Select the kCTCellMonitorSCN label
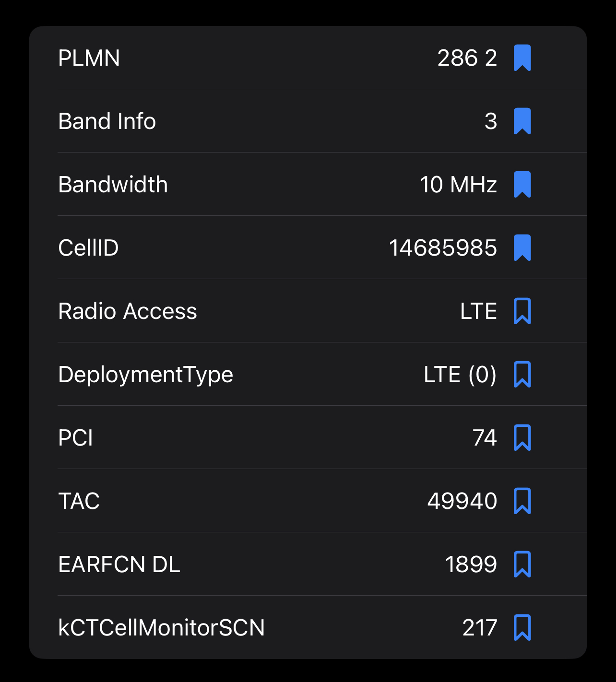 [x=161, y=628]
